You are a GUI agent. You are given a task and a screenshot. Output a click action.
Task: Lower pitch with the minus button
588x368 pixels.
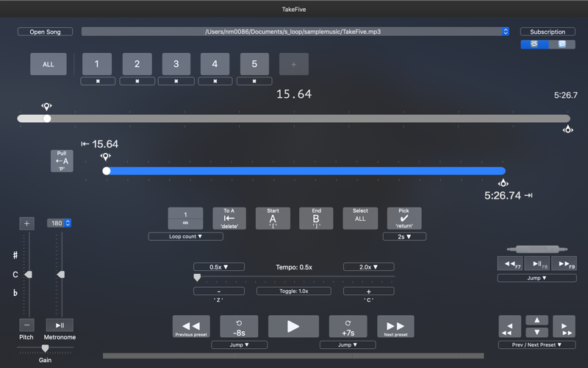point(26,325)
